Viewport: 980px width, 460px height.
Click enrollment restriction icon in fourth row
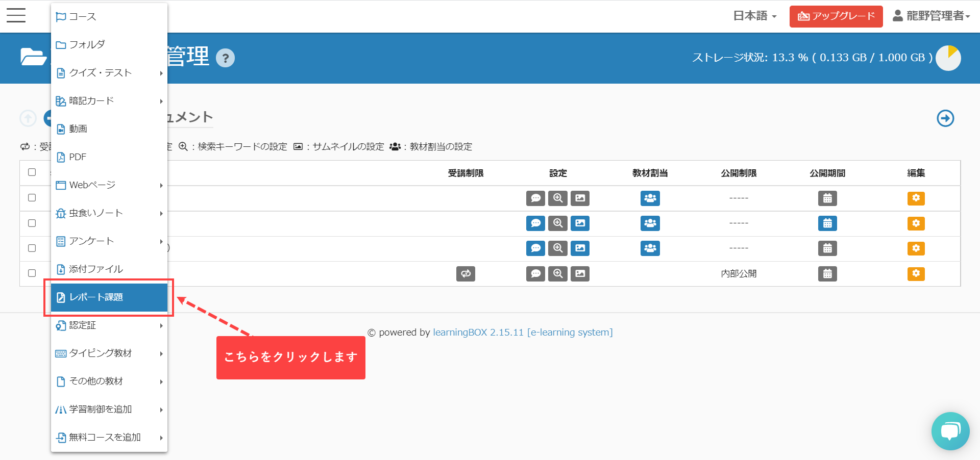click(465, 274)
